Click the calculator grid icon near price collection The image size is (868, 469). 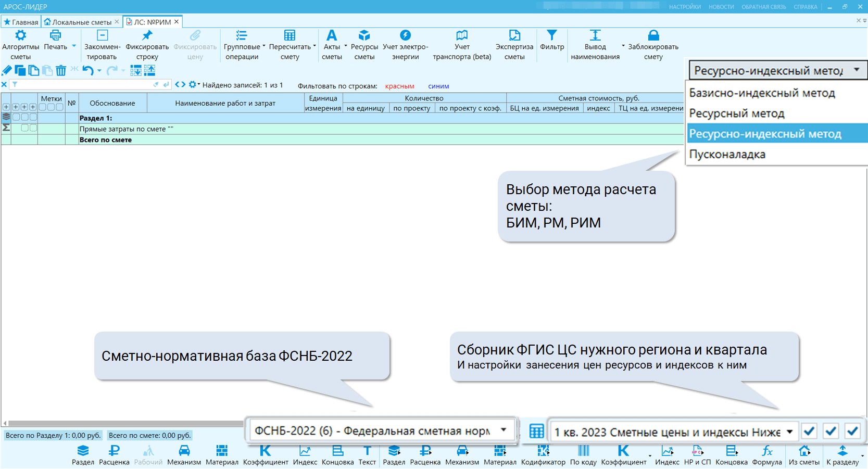coord(536,431)
